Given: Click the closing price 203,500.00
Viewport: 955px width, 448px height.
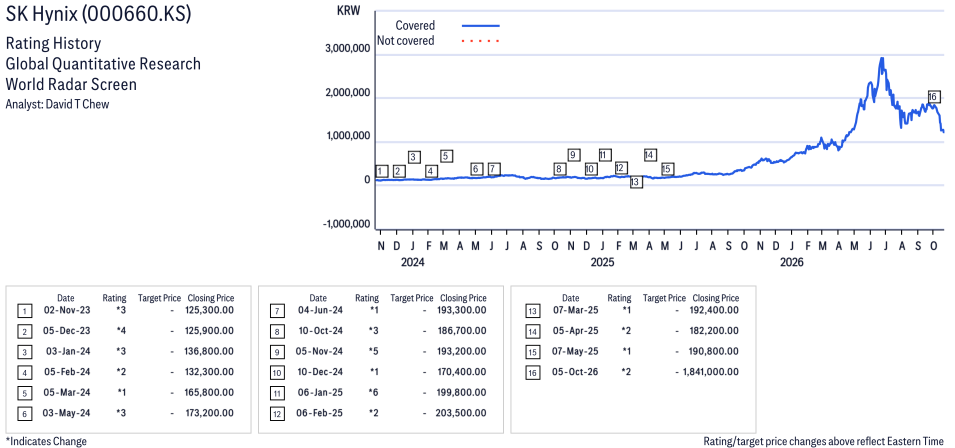Looking at the screenshot, I should point(461,413).
